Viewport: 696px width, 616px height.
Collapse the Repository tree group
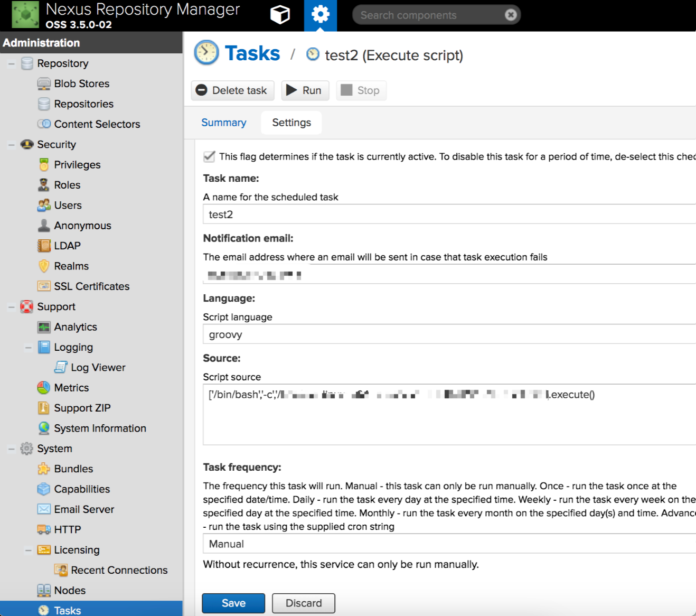click(11, 63)
